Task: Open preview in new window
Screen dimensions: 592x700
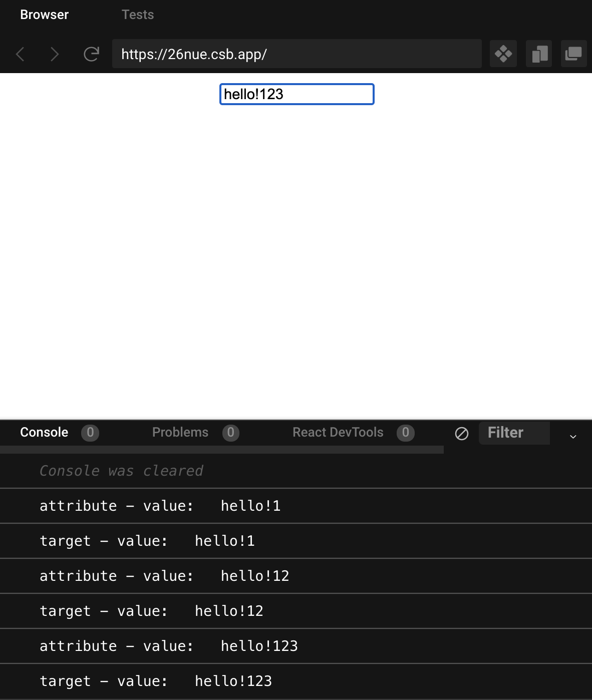Action: click(573, 54)
